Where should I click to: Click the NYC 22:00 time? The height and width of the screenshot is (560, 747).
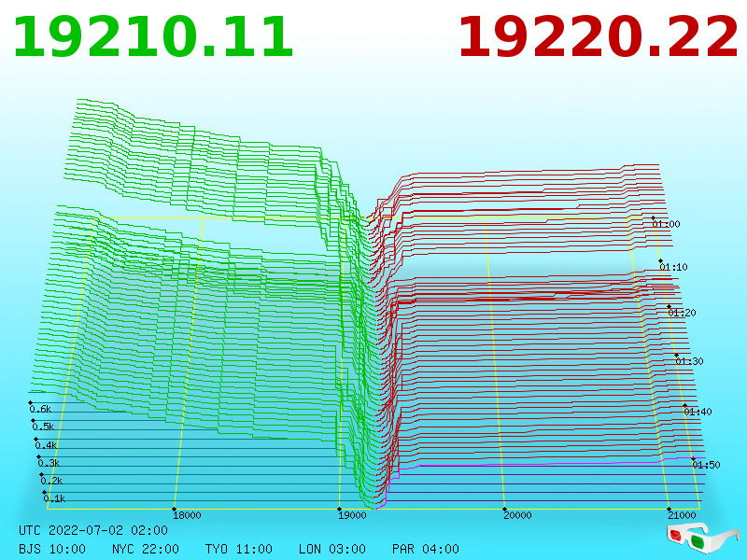(x=146, y=549)
